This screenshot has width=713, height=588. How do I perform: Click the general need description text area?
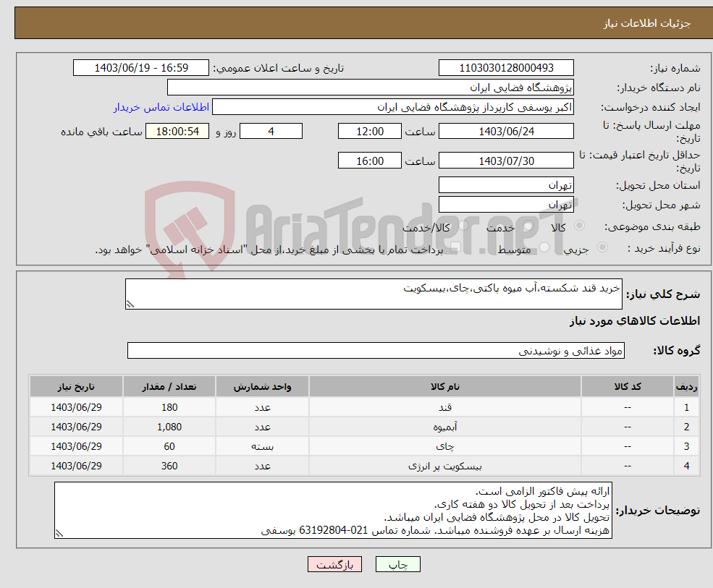pos(374,294)
